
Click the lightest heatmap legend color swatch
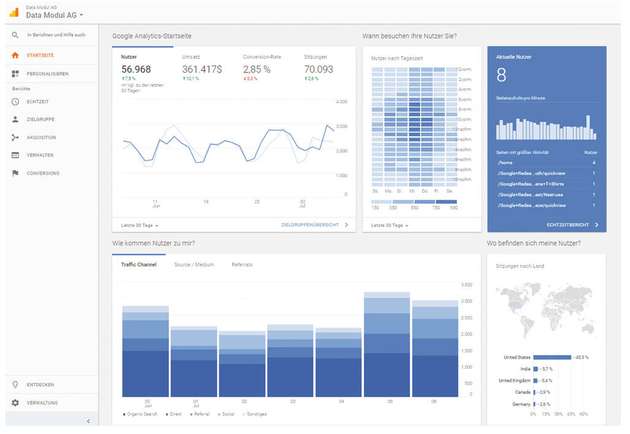click(x=382, y=202)
